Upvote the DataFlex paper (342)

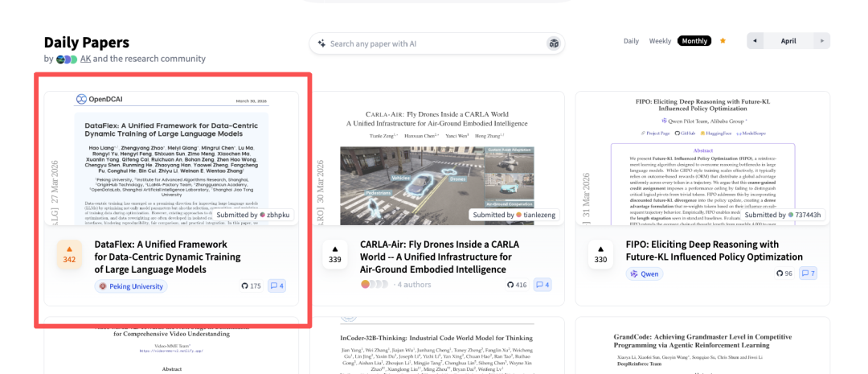pos(69,254)
